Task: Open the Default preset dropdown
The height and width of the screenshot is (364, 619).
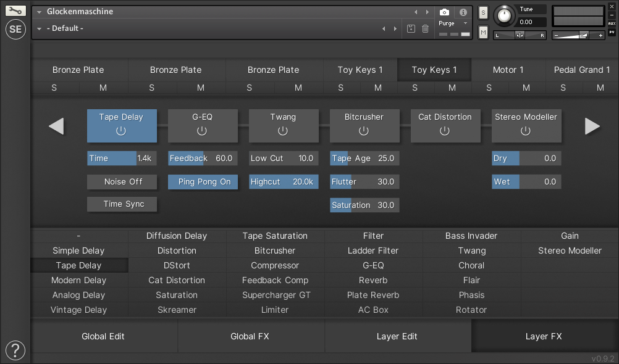Action: (40, 28)
